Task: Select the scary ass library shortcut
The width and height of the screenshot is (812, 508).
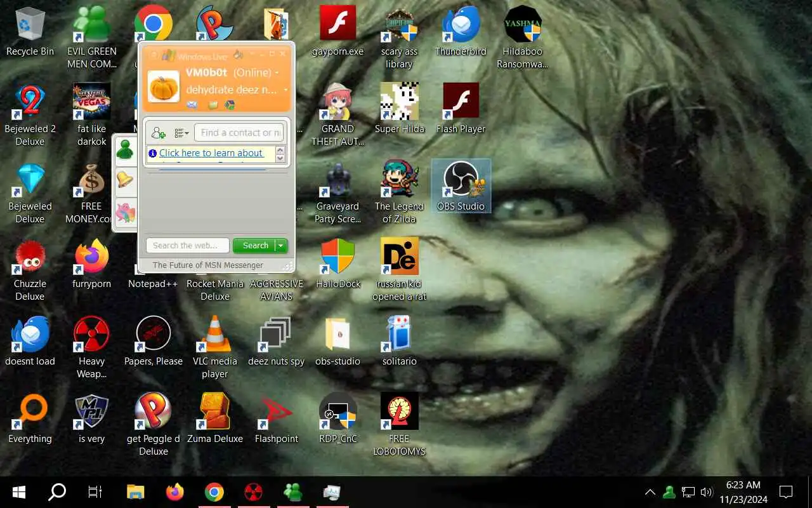Action: point(399,38)
